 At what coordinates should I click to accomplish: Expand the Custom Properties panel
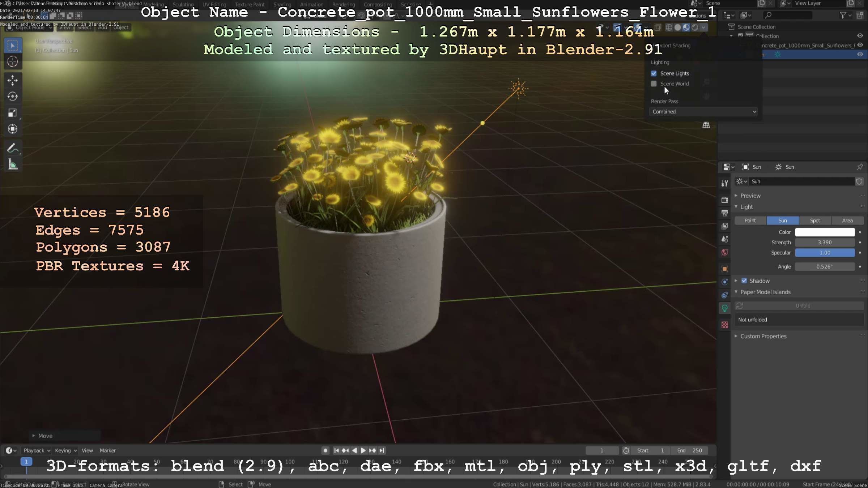click(736, 336)
